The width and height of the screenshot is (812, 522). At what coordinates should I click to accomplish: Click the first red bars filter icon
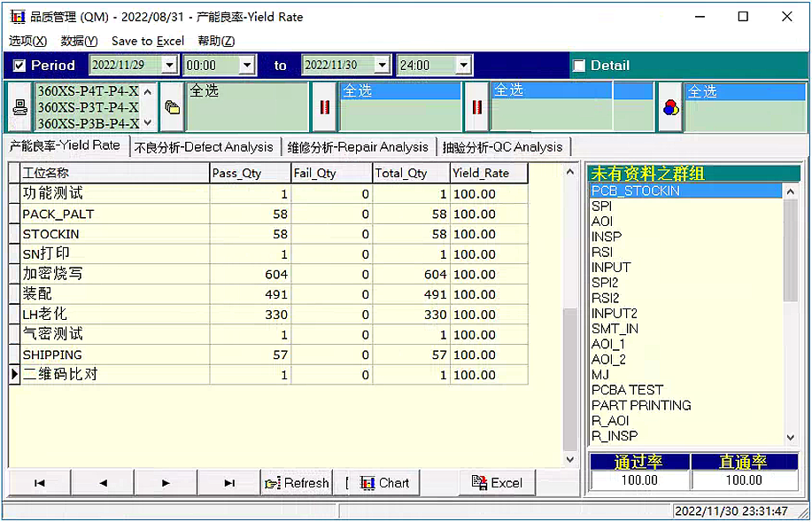pos(324,107)
